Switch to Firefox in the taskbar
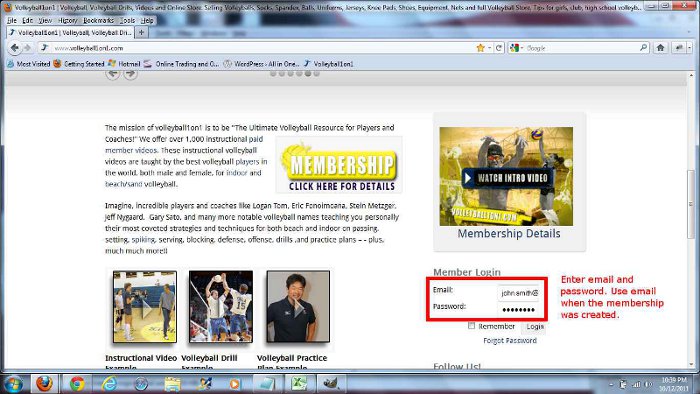Image resolution: width=700 pixels, height=394 pixels. coord(44,384)
